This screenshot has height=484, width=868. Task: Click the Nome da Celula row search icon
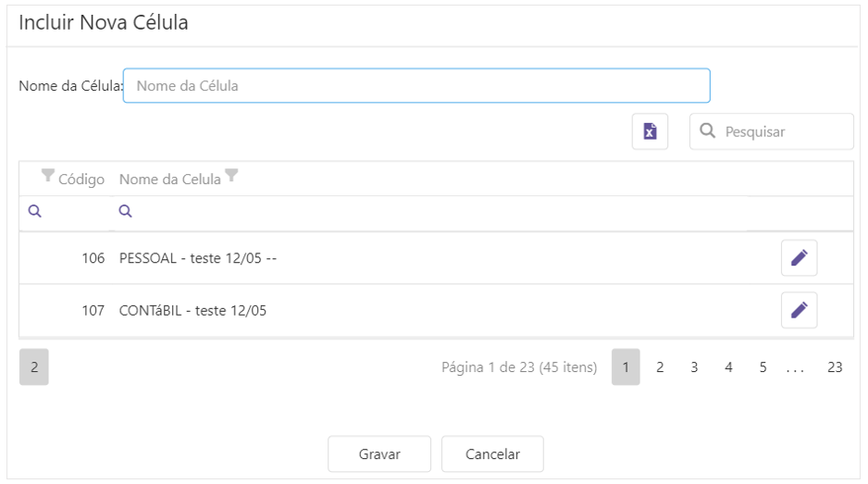click(126, 212)
